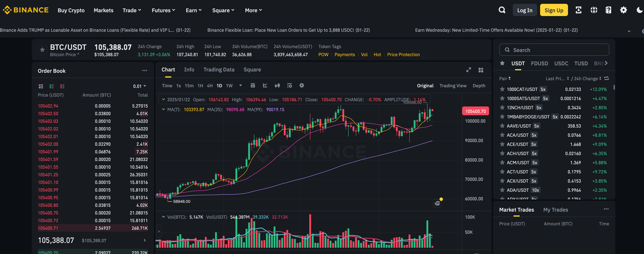
Task: Toggle favorite star on AAVE/USDT pair
Action: click(502, 126)
